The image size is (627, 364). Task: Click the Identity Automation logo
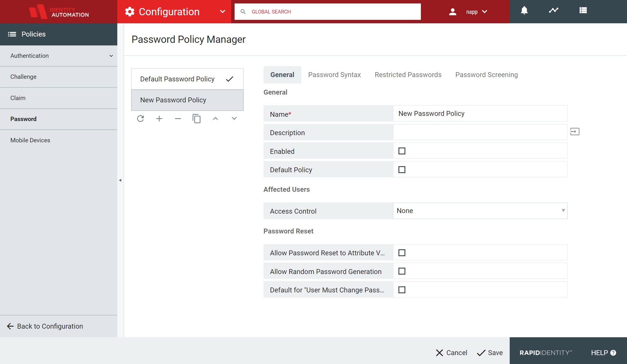[59, 12]
